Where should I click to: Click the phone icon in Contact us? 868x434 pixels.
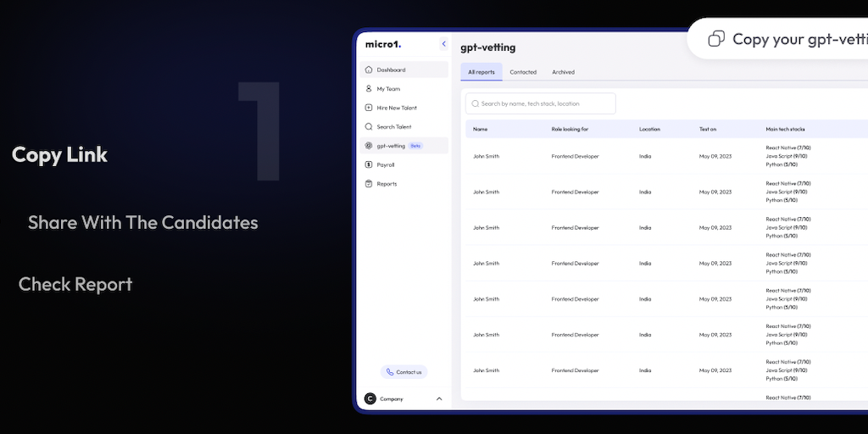(390, 372)
